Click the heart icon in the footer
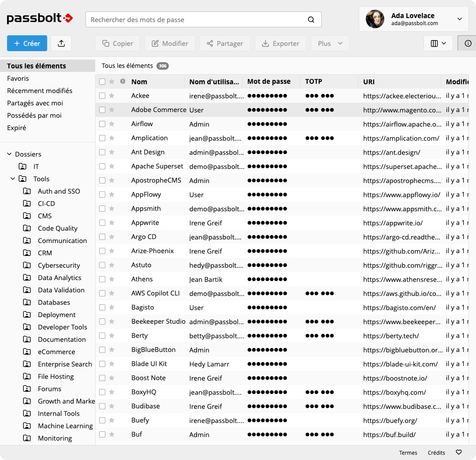 [459, 453]
